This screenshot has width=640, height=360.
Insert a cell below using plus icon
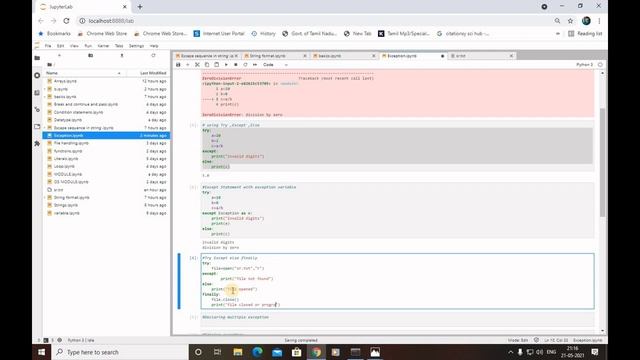(x=188, y=65)
